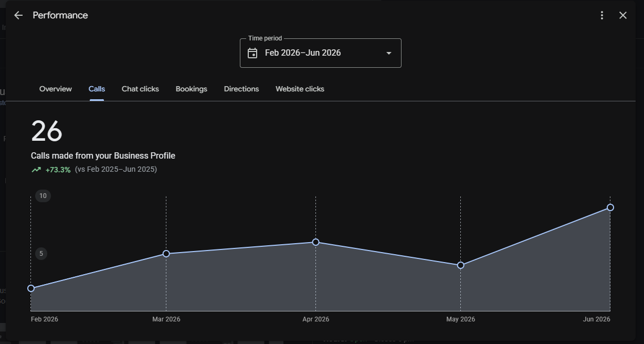644x344 pixels.
Task: Click the green trending-up arrow icon
Action: 36,170
